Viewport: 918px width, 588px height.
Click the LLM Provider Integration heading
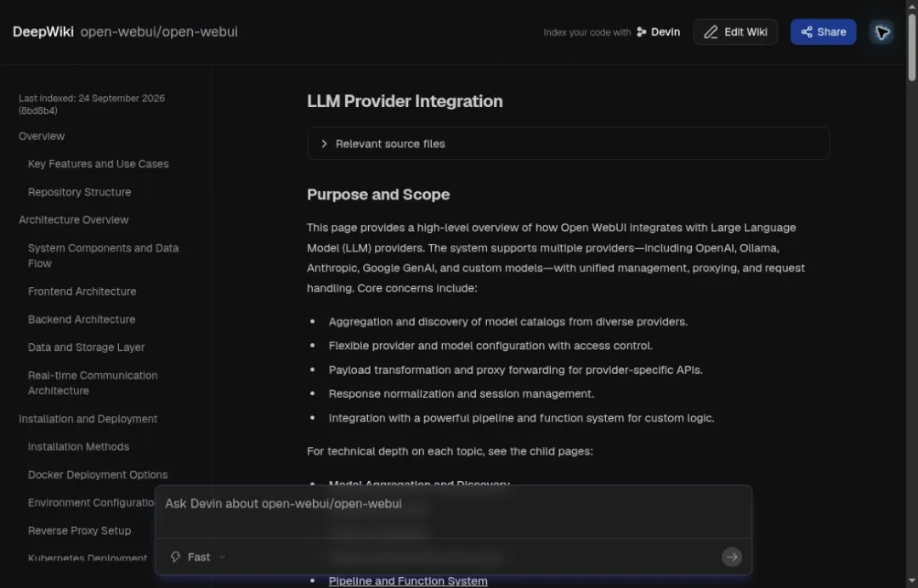(405, 101)
